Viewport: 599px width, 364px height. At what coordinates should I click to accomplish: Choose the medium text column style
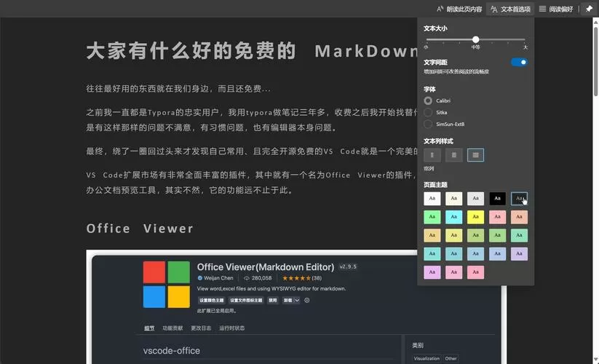pyautogui.click(x=454, y=155)
